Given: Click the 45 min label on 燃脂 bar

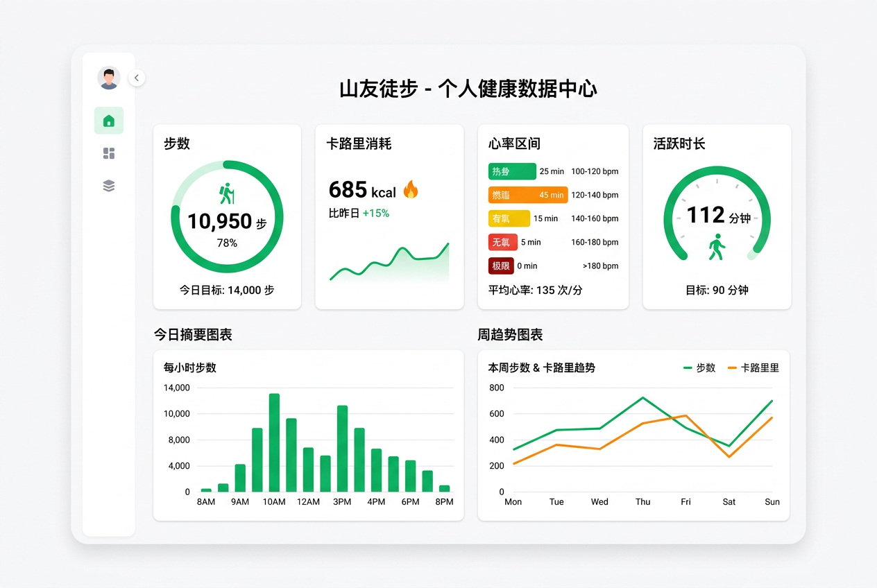Looking at the screenshot, I should tap(552, 195).
